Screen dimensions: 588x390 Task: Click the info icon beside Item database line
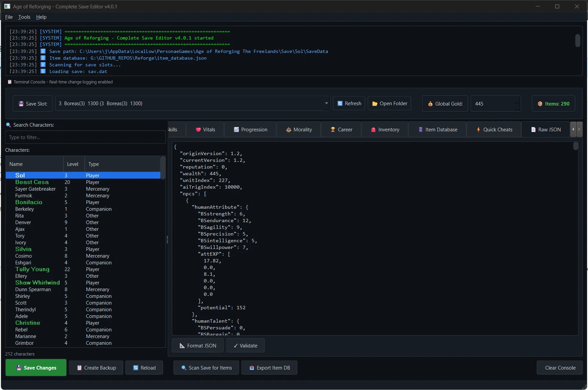pyautogui.click(x=43, y=58)
